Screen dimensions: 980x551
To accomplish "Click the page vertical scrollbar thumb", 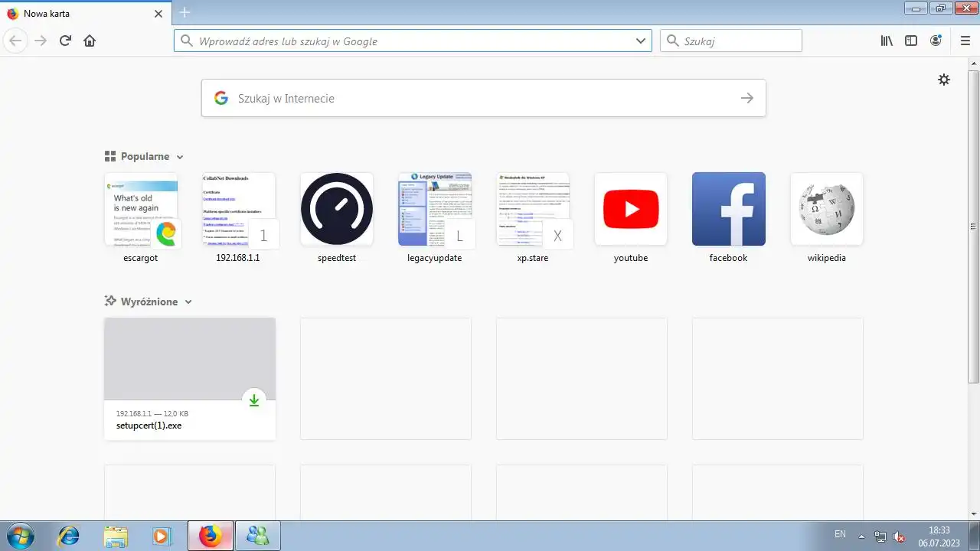I will click(x=973, y=227).
